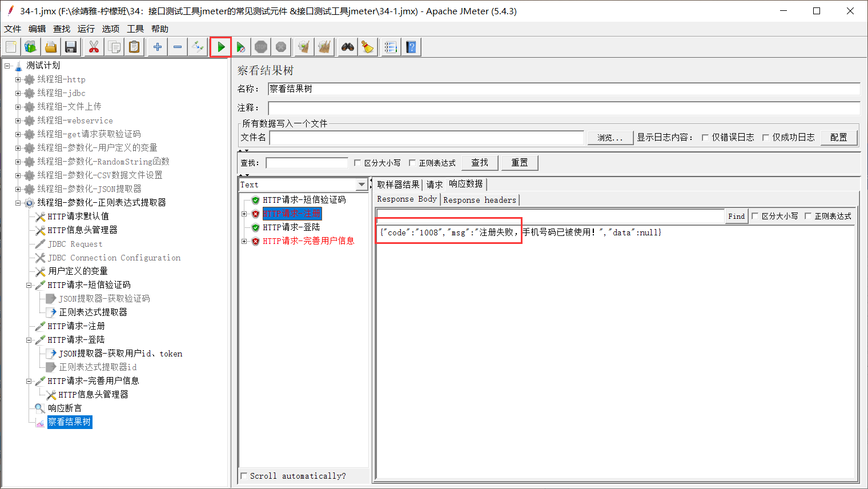The height and width of the screenshot is (489, 868).
Task: Select 响应断言 in the test plan tree
Action: (65, 408)
